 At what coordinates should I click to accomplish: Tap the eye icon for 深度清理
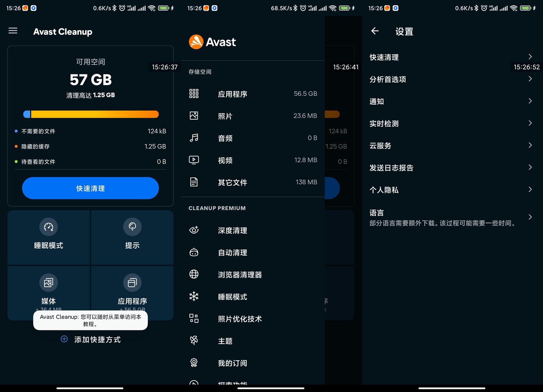[194, 230]
